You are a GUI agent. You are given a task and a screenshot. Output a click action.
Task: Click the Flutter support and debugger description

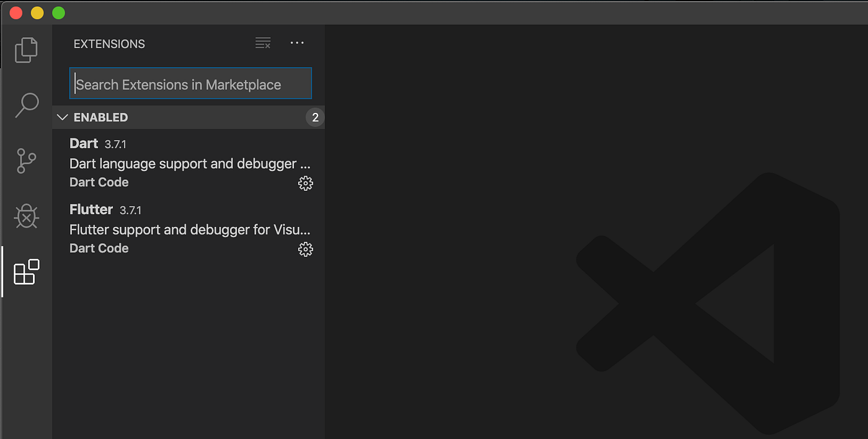[x=190, y=229]
